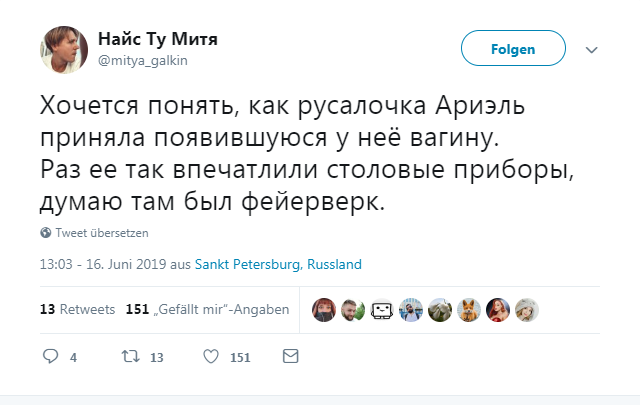Open Найс Ту Митя profile name link
640x405 pixels.
click(x=157, y=39)
